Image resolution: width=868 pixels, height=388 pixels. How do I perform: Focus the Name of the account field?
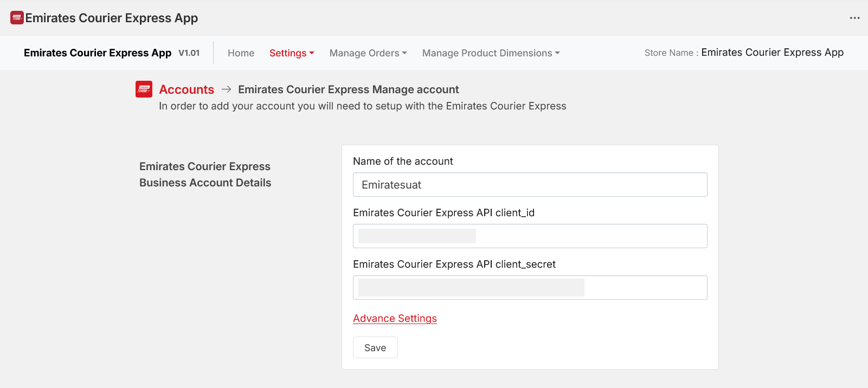tap(530, 185)
